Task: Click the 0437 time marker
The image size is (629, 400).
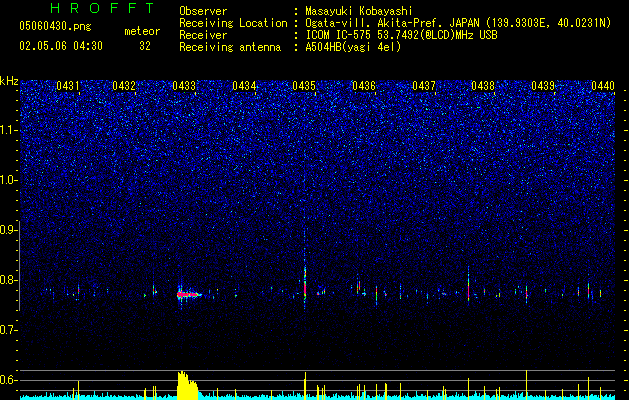Action: (424, 85)
